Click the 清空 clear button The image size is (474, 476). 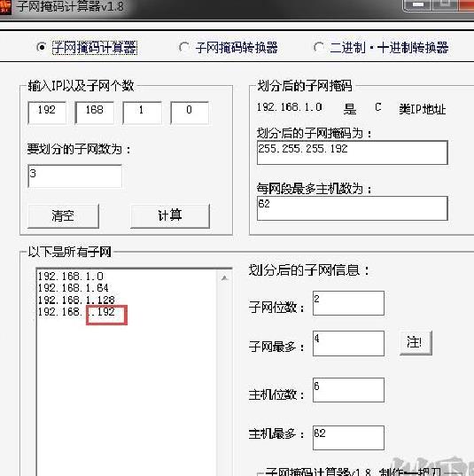click(63, 215)
